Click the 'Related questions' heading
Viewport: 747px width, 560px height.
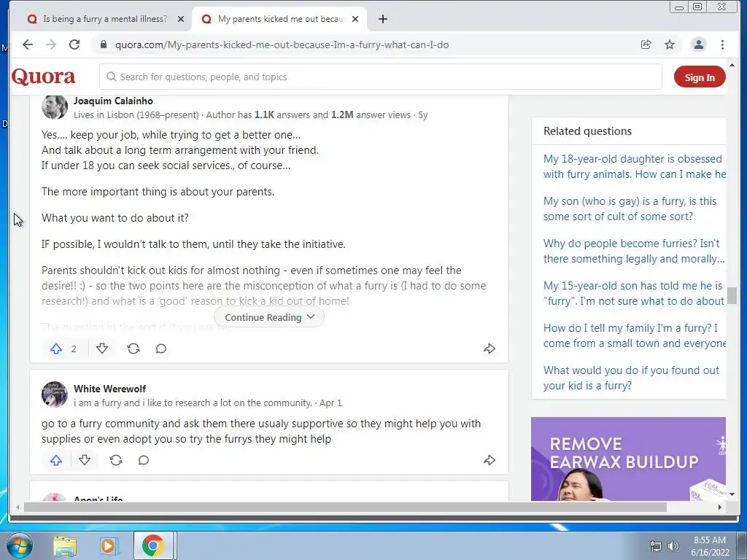(587, 131)
